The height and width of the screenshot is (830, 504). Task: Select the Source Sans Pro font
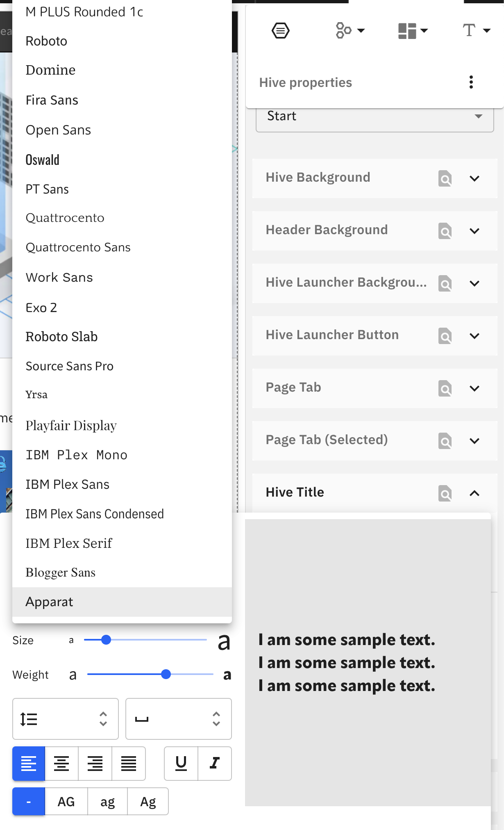tap(122, 366)
